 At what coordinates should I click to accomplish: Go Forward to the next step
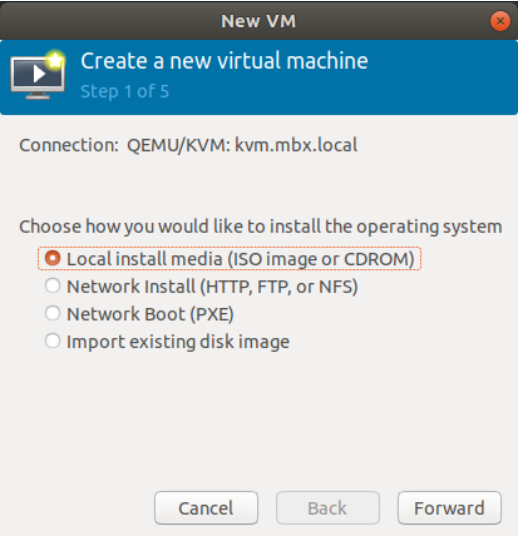point(449,508)
